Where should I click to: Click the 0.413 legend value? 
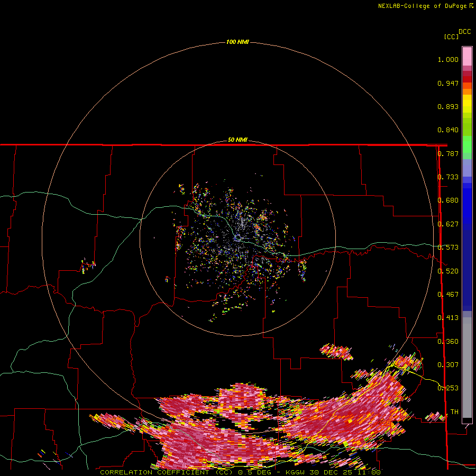(x=448, y=318)
